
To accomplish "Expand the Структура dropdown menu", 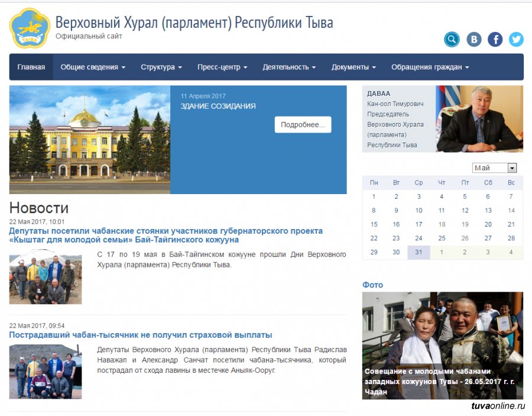I will click(161, 67).
